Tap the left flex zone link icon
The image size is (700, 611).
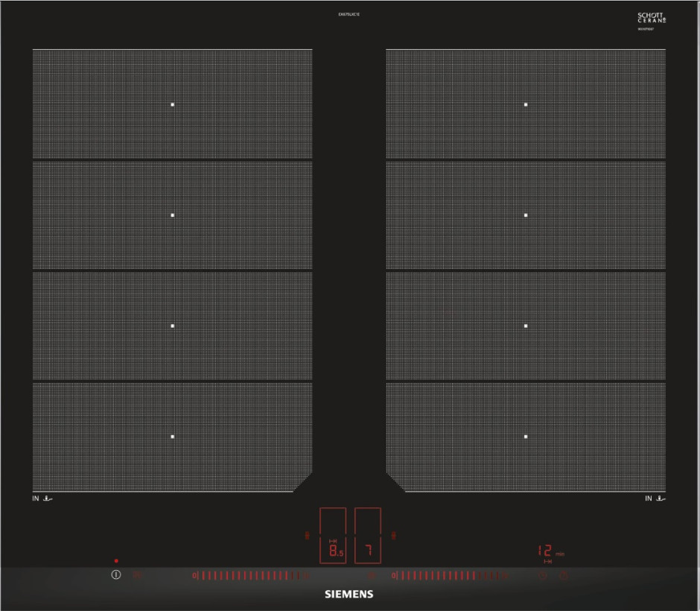click(307, 535)
